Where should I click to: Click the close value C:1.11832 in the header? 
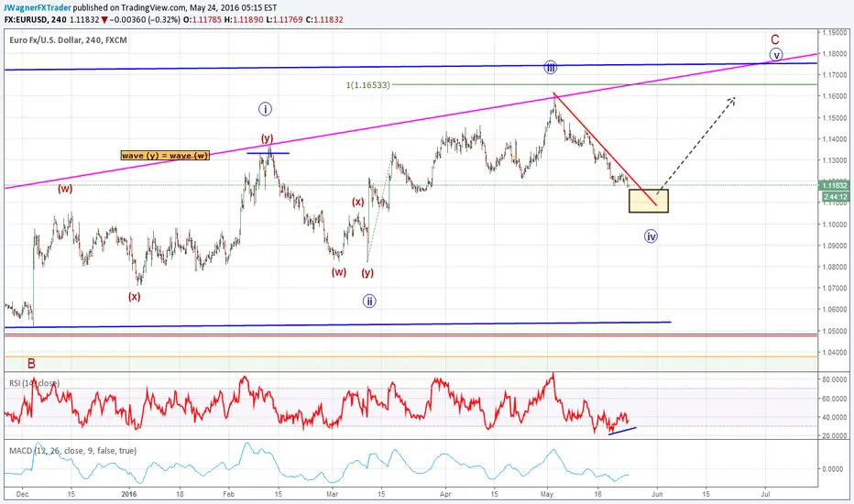click(x=324, y=19)
